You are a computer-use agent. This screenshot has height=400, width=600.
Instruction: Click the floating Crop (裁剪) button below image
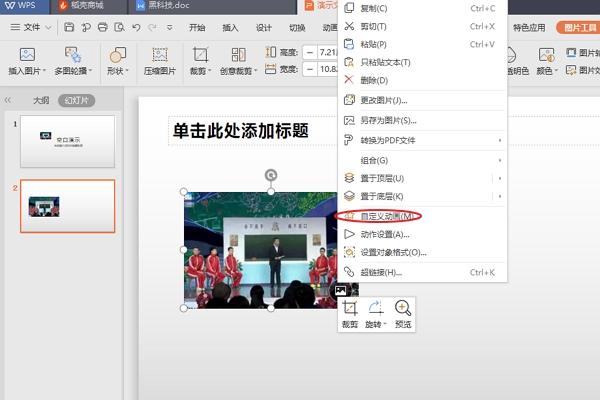(x=350, y=310)
